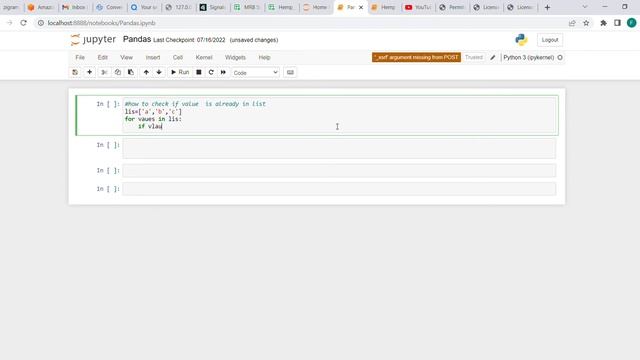
Task: Focus the third empty code cell
Action: [x=339, y=171]
